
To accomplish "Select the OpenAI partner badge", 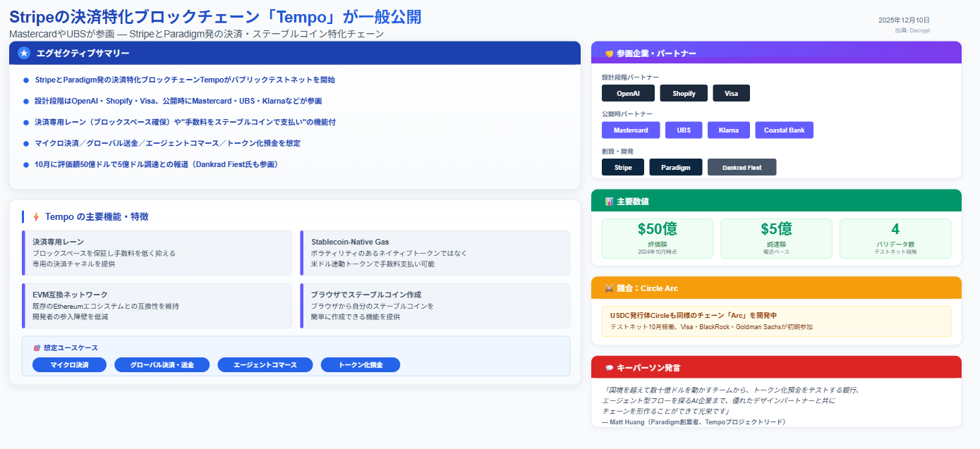I will point(629,92).
